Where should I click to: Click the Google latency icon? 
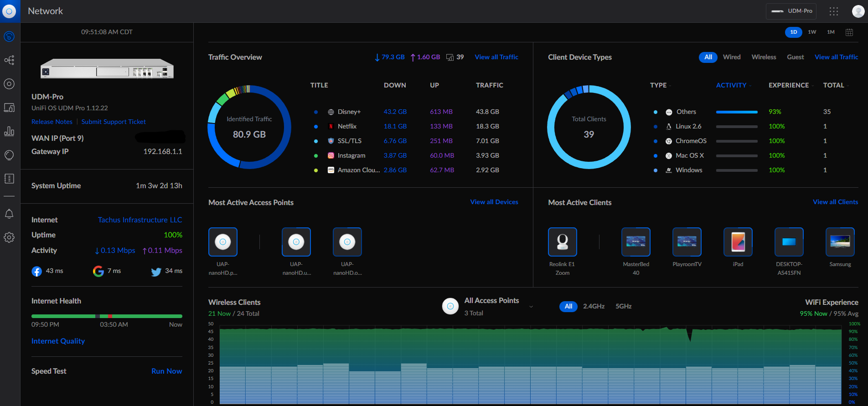[98, 272]
